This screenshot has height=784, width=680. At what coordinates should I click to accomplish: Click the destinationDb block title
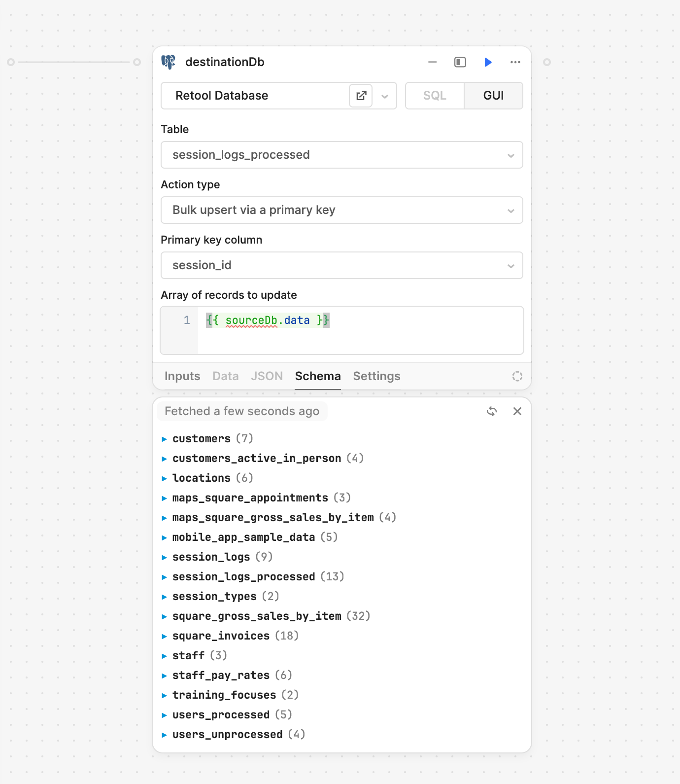pos(225,62)
